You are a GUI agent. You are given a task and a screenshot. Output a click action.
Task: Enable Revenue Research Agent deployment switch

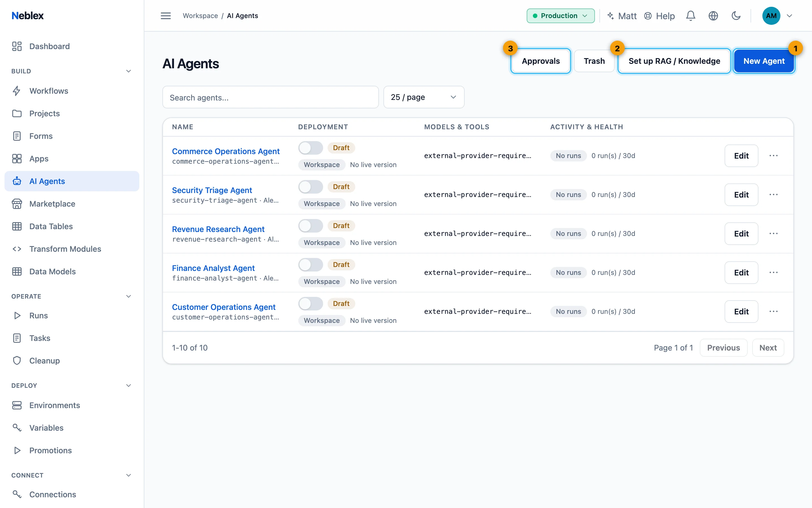point(311,226)
